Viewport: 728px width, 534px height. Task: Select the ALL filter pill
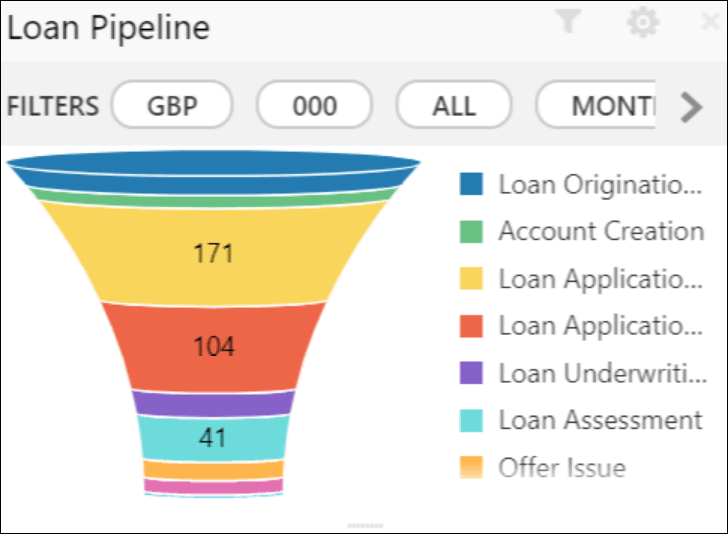[454, 106]
